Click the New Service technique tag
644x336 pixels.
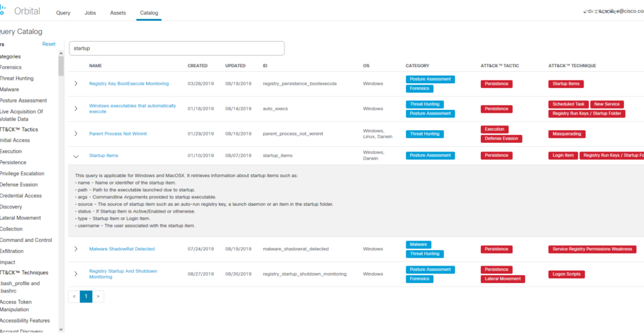[606, 105]
